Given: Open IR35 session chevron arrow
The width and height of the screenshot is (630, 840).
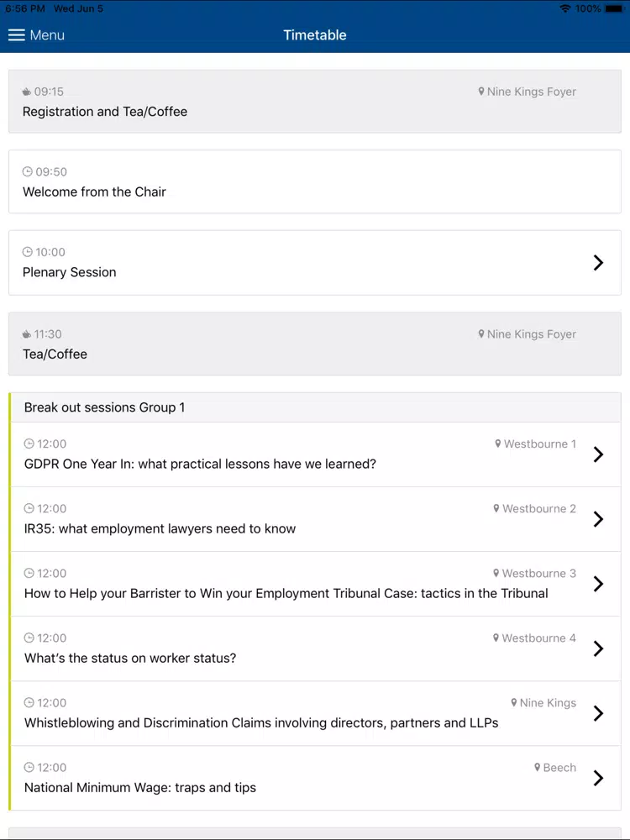Looking at the screenshot, I should coord(598,519).
